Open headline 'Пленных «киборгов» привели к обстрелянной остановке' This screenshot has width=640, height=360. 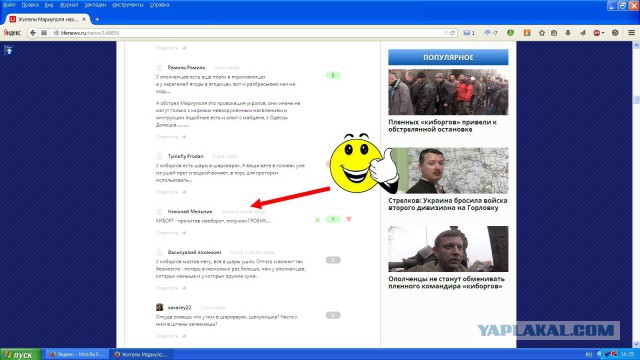[442, 126]
